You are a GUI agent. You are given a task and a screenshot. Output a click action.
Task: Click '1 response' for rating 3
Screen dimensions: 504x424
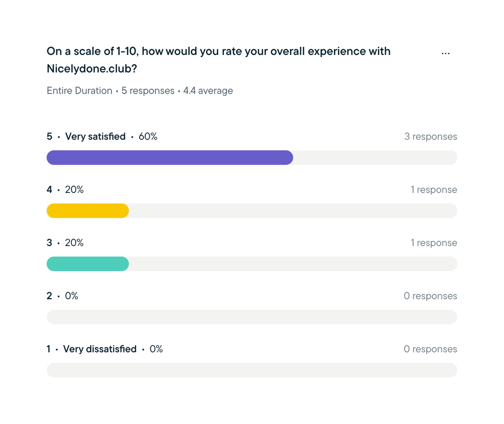pos(433,243)
